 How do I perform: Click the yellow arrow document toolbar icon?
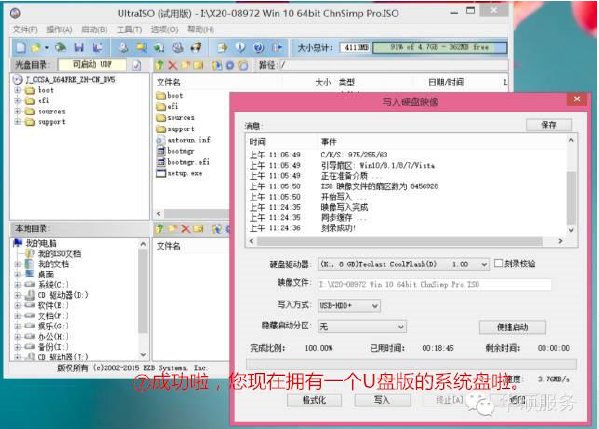222,47
